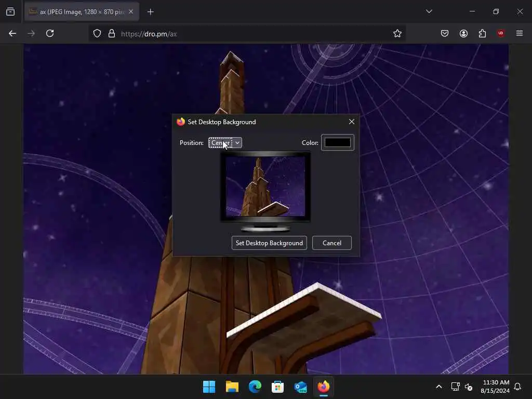Open the background Color picker swatch
The image size is (532, 399).
pyautogui.click(x=338, y=142)
